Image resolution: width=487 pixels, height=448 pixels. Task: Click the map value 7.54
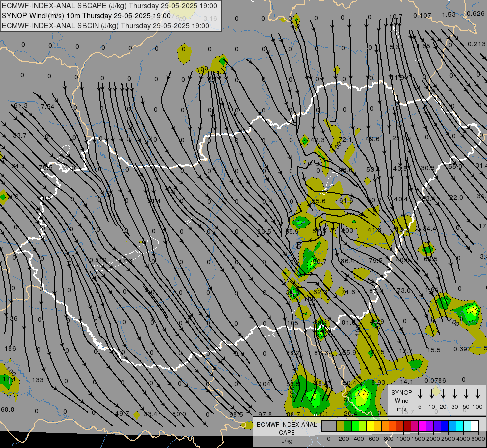48,107
